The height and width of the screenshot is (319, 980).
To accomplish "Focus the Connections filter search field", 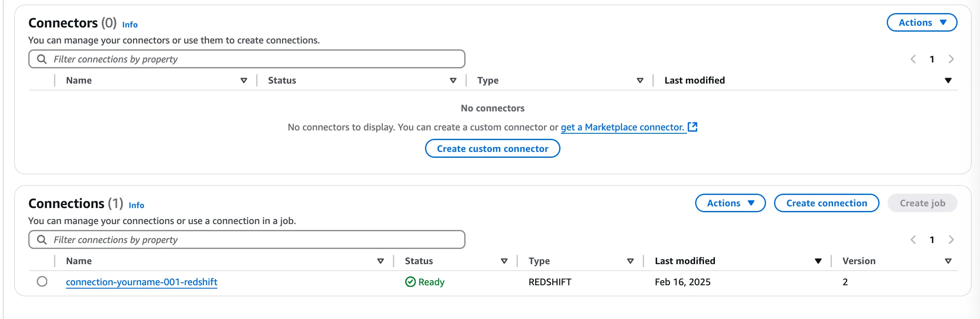I will [x=253, y=240].
